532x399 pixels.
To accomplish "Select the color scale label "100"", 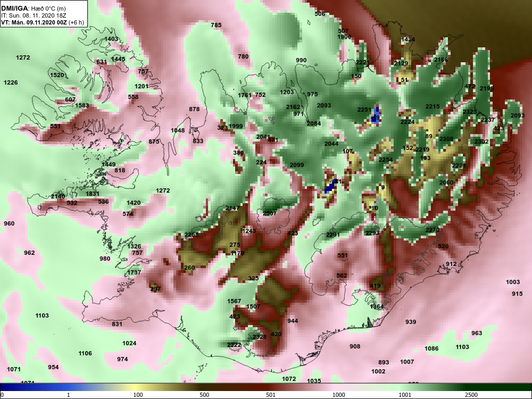I will coord(138,395).
